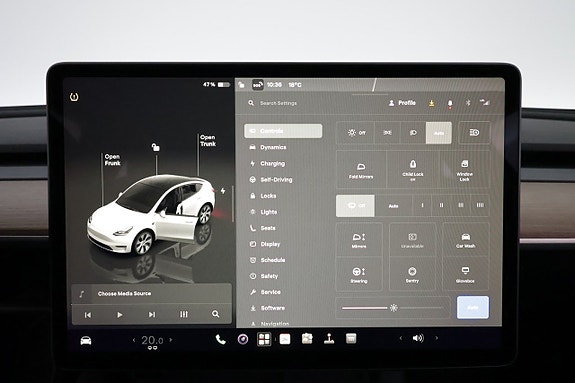
Task: Open the Glovebox
Action: 465,274
